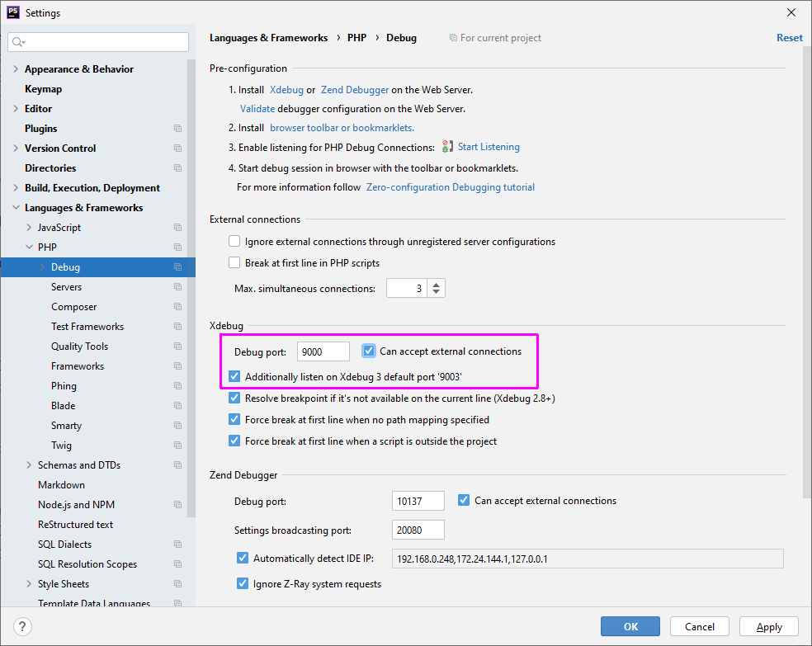812x646 pixels.
Task: Click the project-level icon beside Plugins
Action: pyautogui.click(x=177, y=129)
